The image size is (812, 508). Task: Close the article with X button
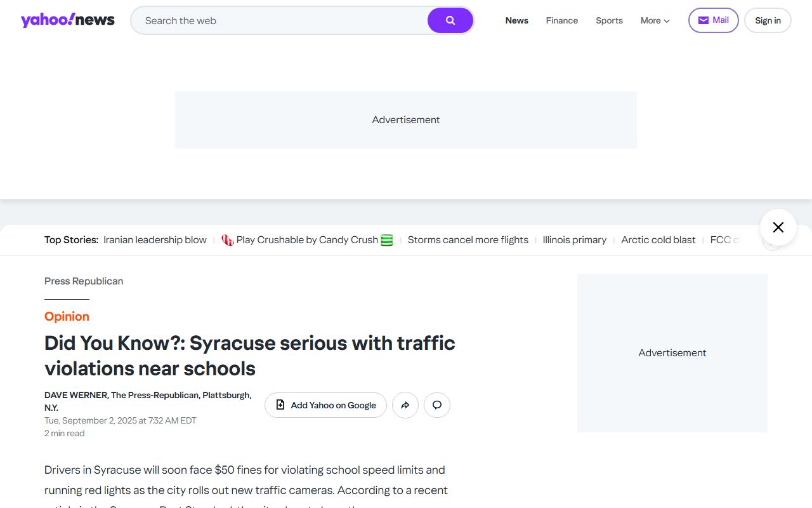pyautogui.click(x=778, y=227)
